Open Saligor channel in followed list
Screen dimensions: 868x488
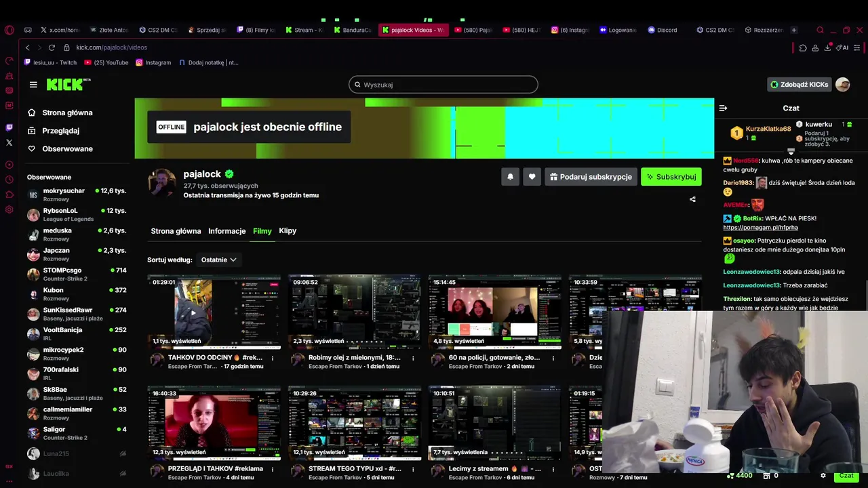click(77, 433)
